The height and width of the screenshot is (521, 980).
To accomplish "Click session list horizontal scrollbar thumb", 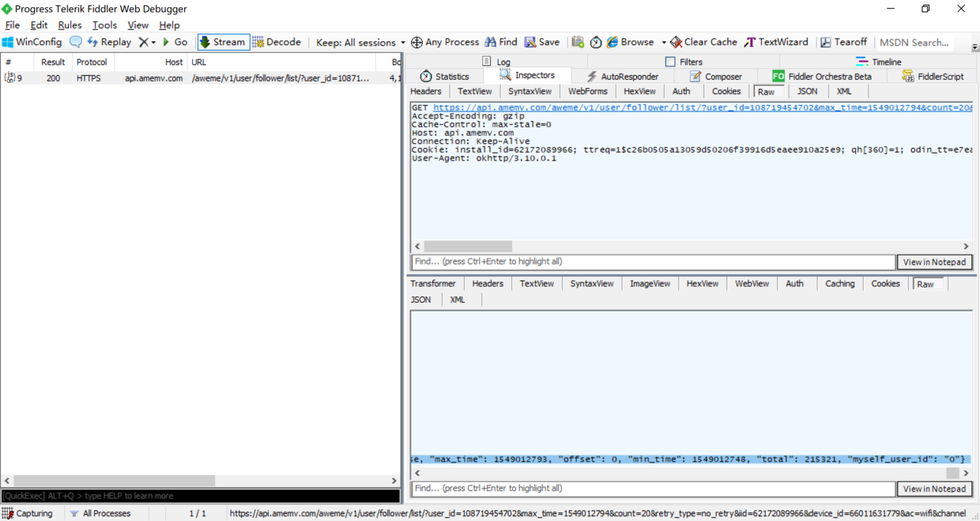I will (x=115, y=481).
